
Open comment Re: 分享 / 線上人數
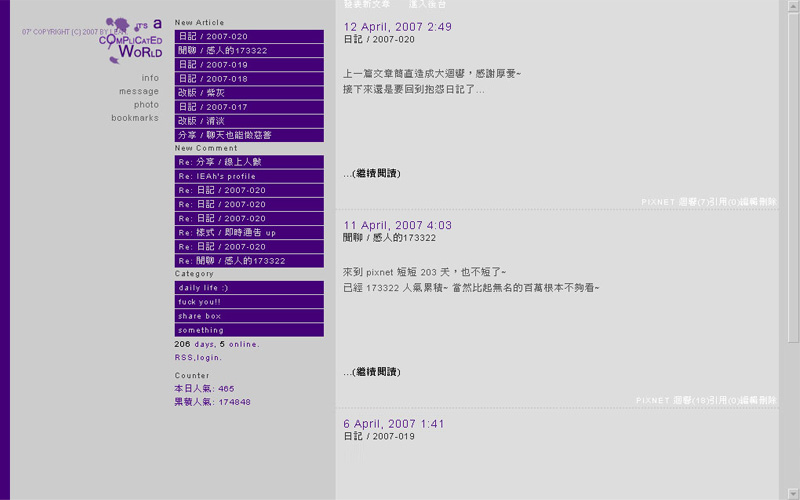pyautogui.click(x=249, y=162)
